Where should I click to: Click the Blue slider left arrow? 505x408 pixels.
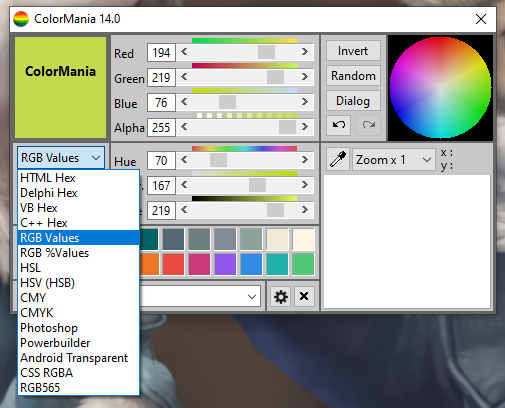pyautogui.click(x=184, y=102)
